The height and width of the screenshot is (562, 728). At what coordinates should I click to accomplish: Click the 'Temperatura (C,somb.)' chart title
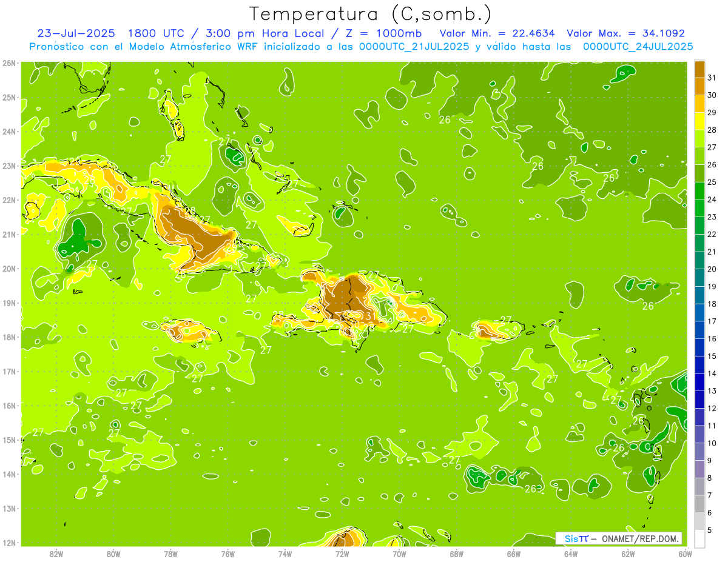click(x=371, y=13)
